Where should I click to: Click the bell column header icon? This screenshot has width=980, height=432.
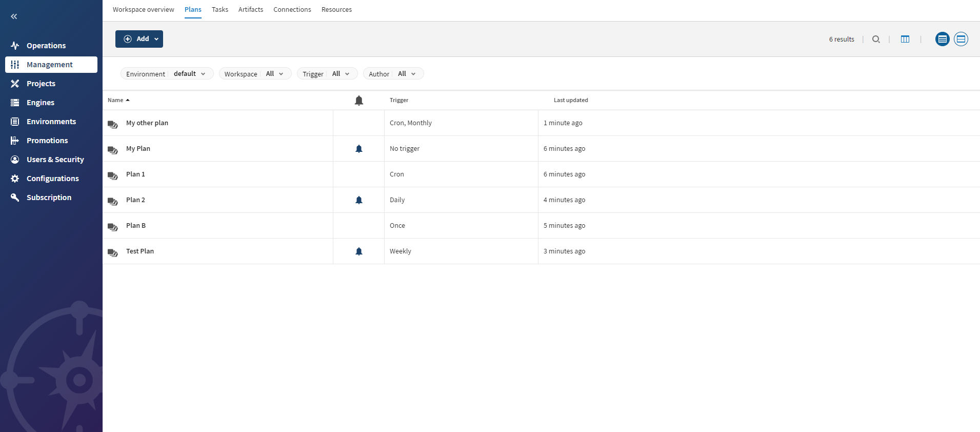tap(359, 101)
